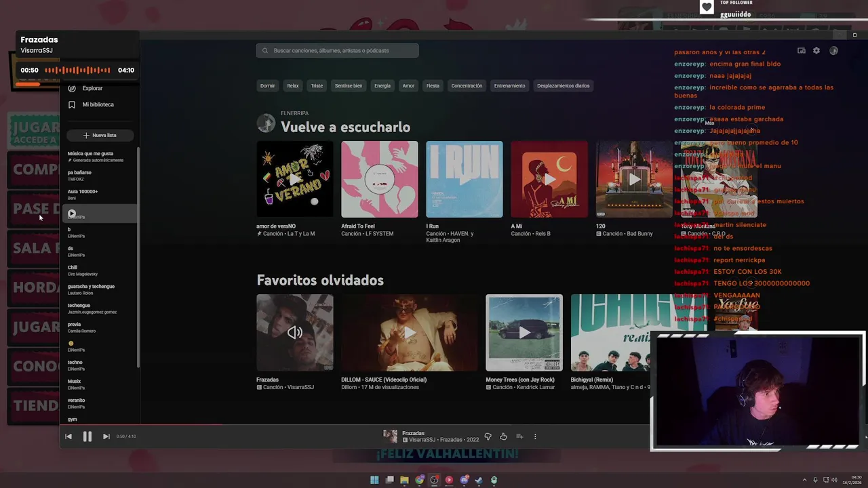The height and width of the screenshot is (488, 868).
Task: Click the Frazadas card with speaker icon
Action: click(x=294, y=332)
